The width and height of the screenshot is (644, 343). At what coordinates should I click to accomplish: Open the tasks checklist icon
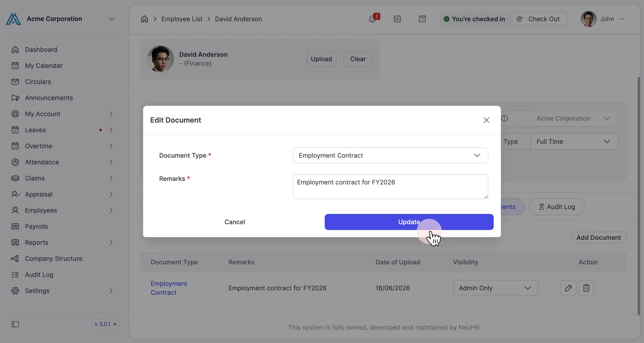[397, 19]
